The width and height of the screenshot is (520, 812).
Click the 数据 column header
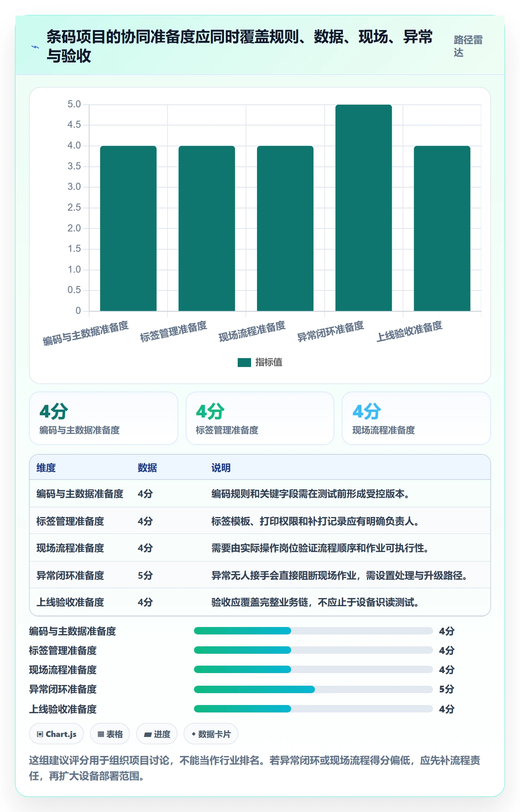tap(147, 468)
